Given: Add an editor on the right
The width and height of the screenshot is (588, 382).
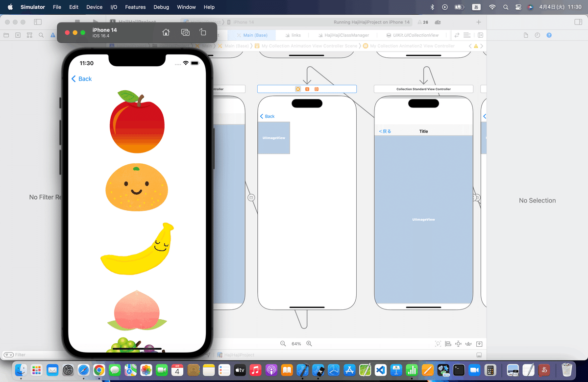Looking at the screenshot, I should [481, 35].
